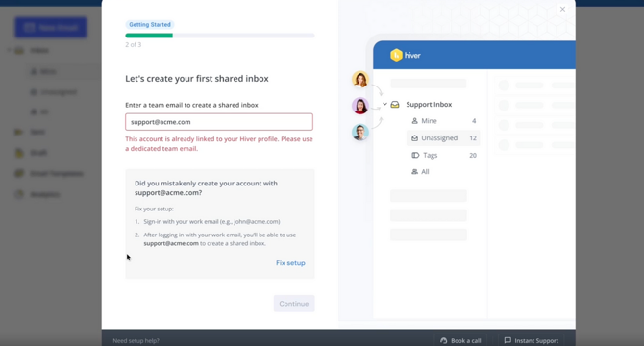This screenshot has height=346, width=644.
Task: Click the '2 of 3' step text
Action: pyautogui.click(x=133, y=45)
